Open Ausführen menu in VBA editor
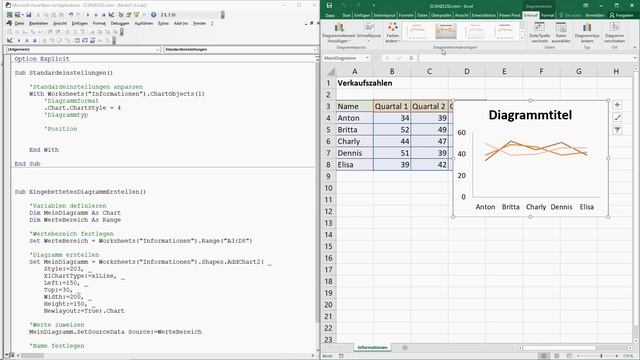The height and width of the screenshot is (360, 640). pos(144,23)
